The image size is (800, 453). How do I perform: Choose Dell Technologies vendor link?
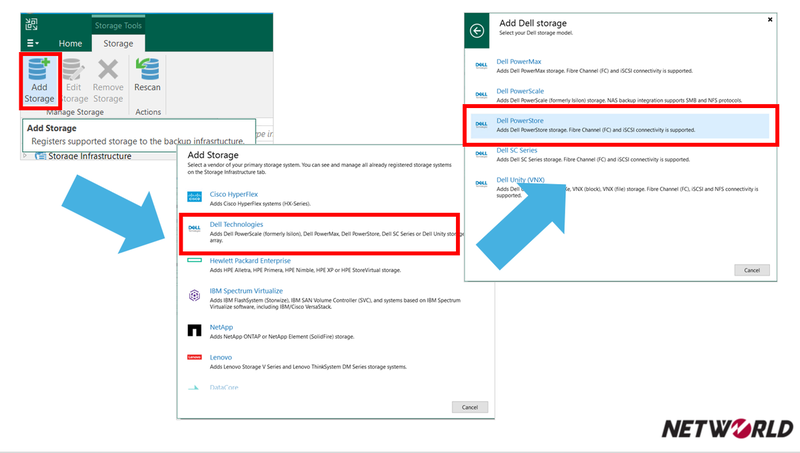236,224
